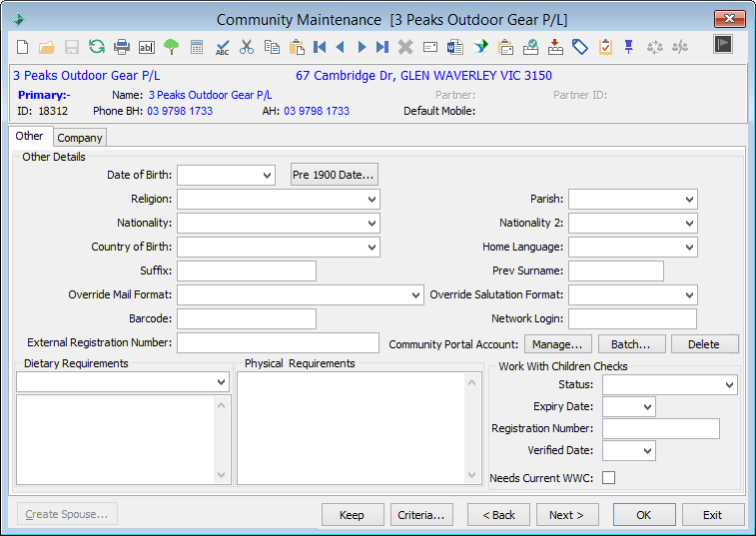756x536 pixels.
Task: Click into the Barcode input field
Action: [x=247, y=319]
